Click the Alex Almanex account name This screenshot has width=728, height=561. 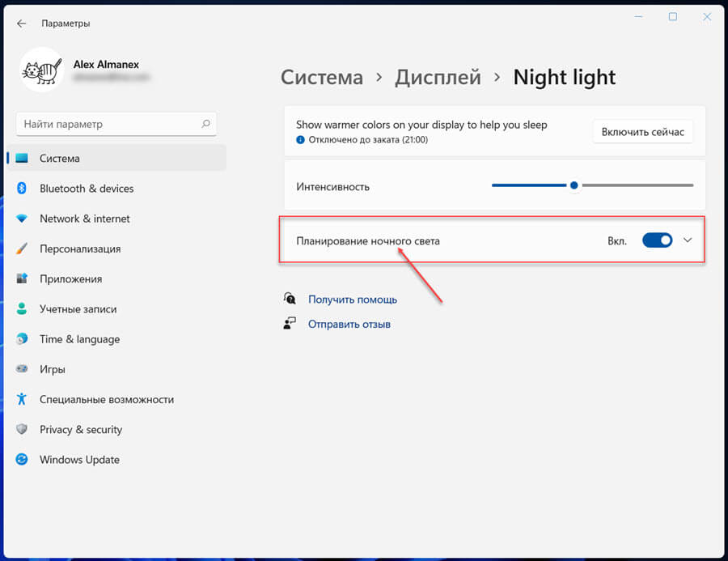106,64
